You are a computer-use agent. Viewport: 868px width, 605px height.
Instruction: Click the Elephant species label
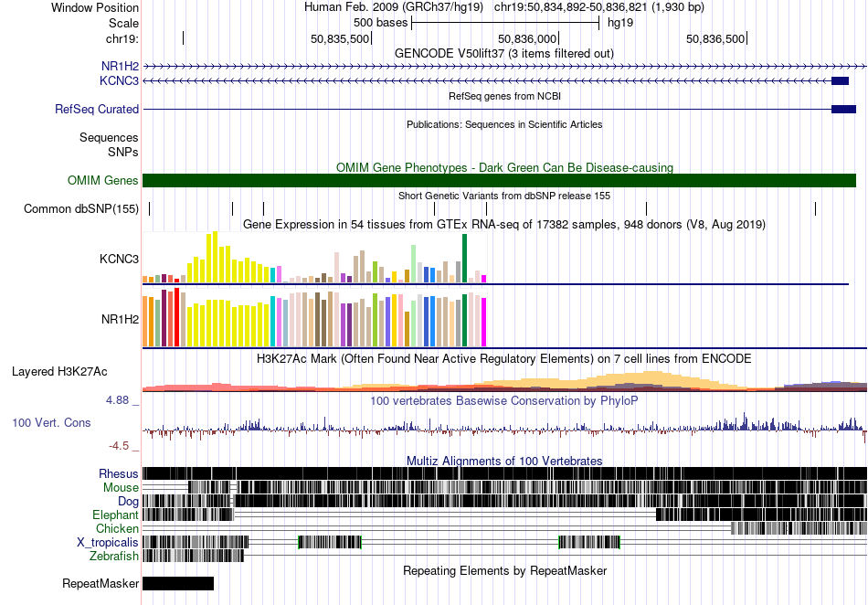click(116, 515)
